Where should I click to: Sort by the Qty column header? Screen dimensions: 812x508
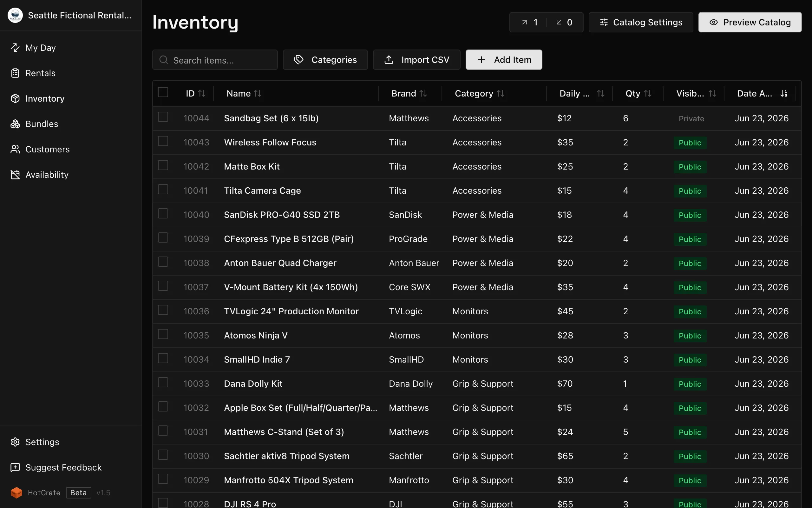638,93
